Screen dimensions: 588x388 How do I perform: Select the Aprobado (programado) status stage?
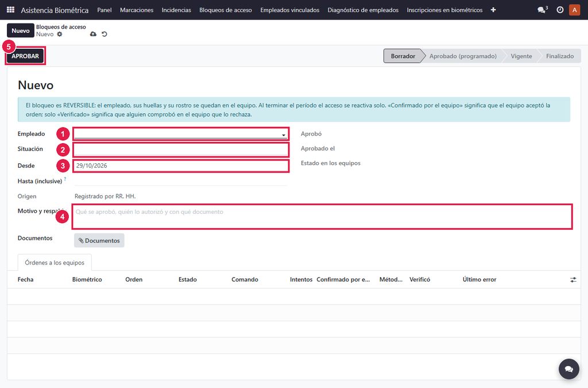pos(463,56)
